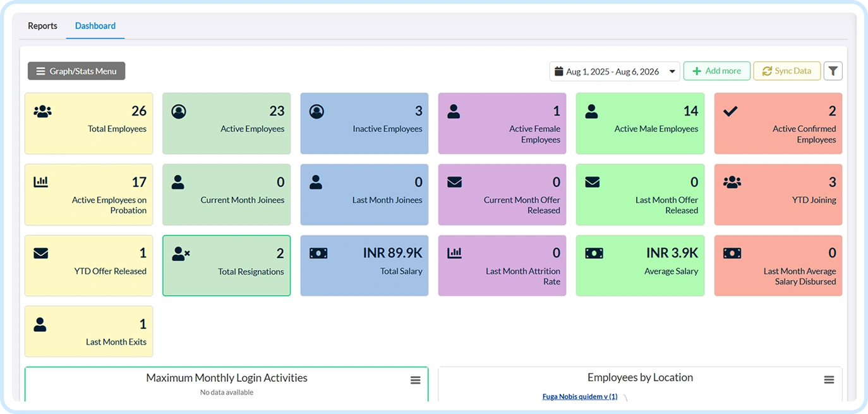The image size is (868, 414).
Task: Click the 17 probation employees count
Action: coord(139,182)
